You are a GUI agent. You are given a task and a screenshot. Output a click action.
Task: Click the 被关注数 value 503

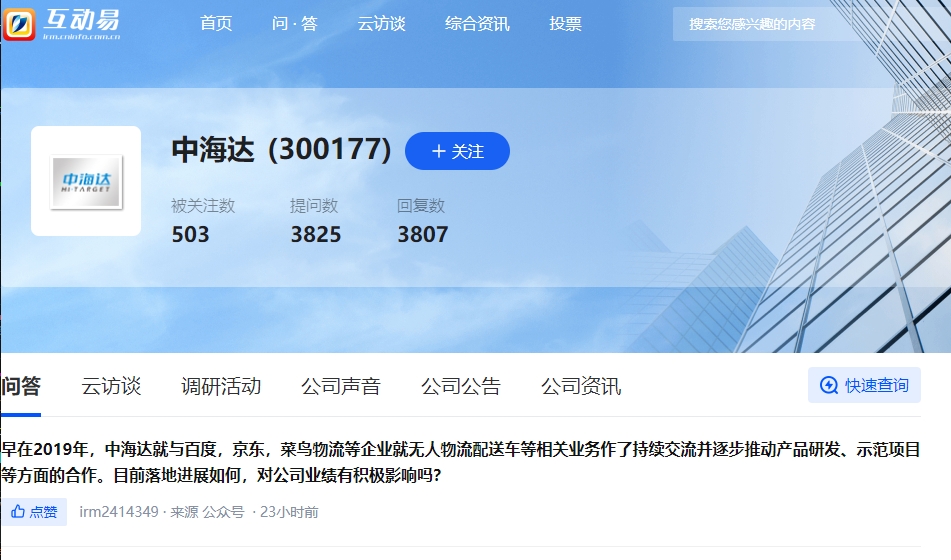click(x=190, y=234)
